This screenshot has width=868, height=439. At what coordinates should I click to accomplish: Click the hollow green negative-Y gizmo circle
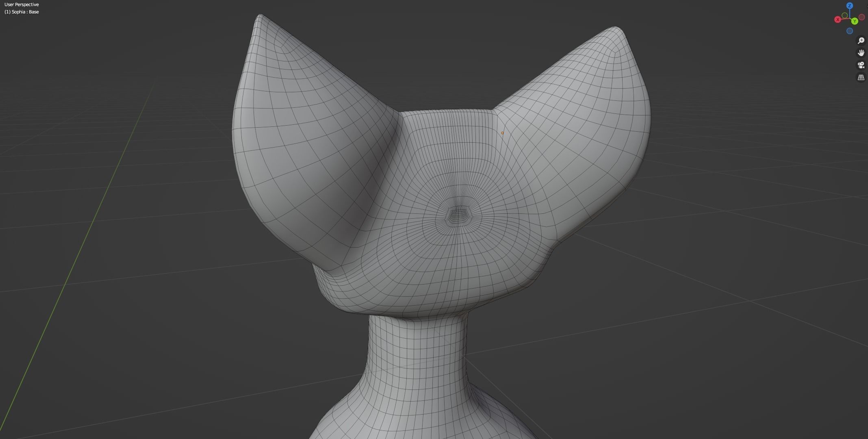click(x=845, y=15)
